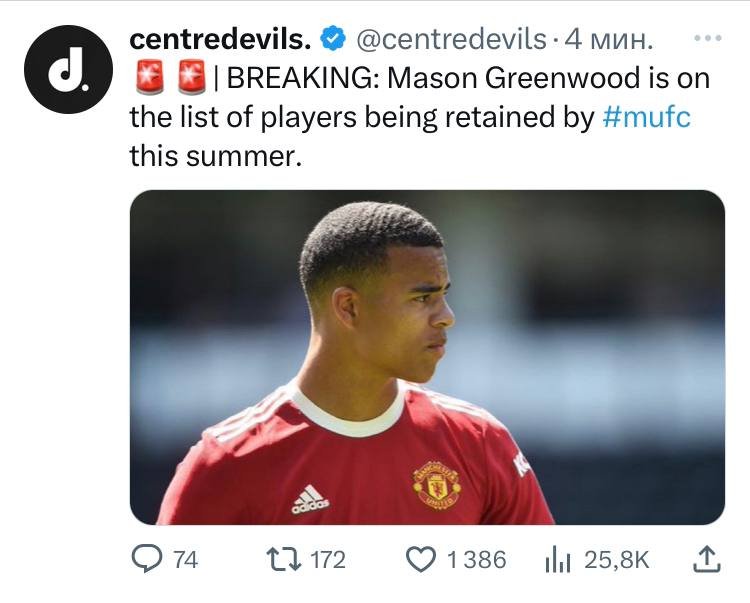Click the second red siren emoji
Viewport: 750px width, 603px height.
(x=191, y=79)
